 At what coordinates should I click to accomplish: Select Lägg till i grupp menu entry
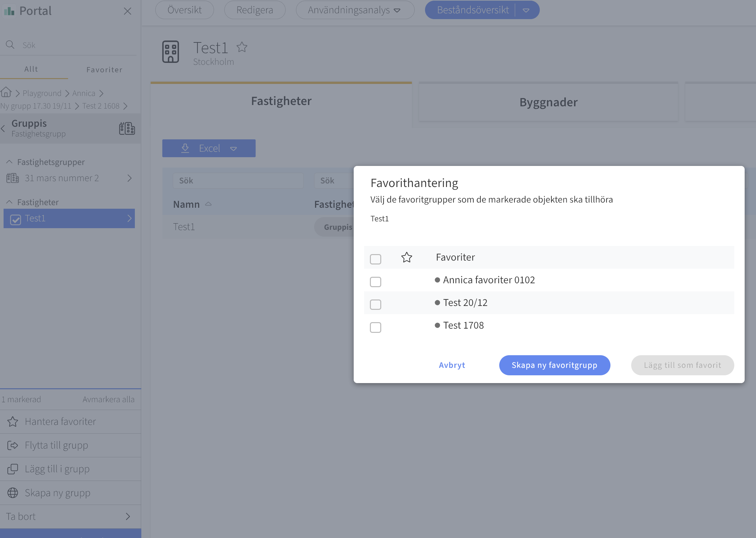(71, 469)
